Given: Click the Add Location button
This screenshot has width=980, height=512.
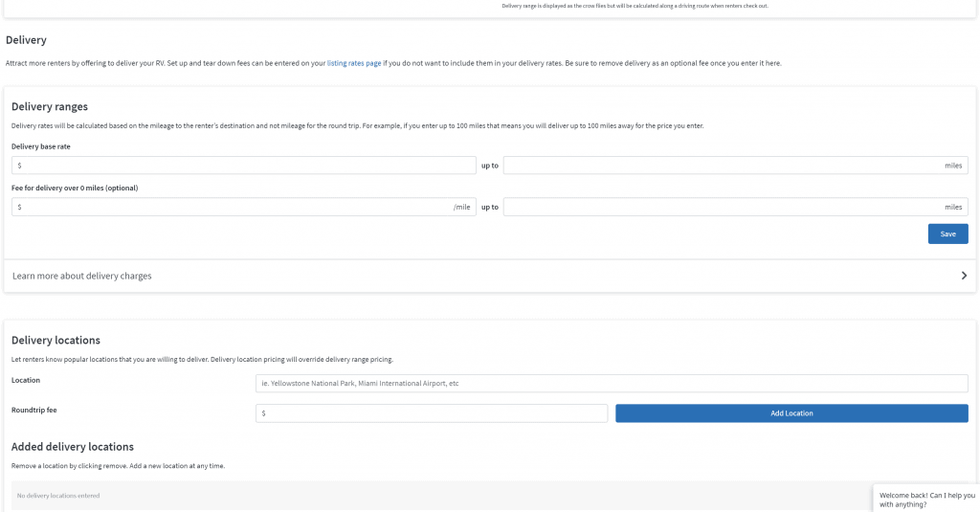Looking at the screenshot, I should [791, 413].
